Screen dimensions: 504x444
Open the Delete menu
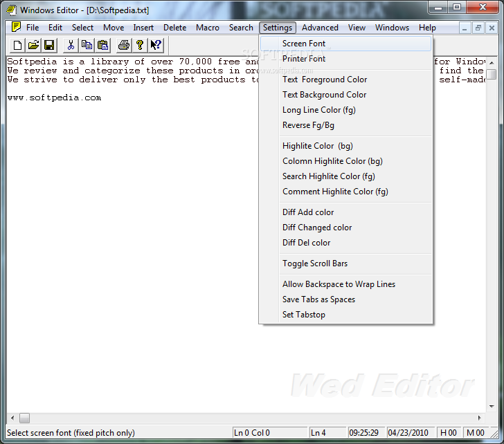pos(175,28)
